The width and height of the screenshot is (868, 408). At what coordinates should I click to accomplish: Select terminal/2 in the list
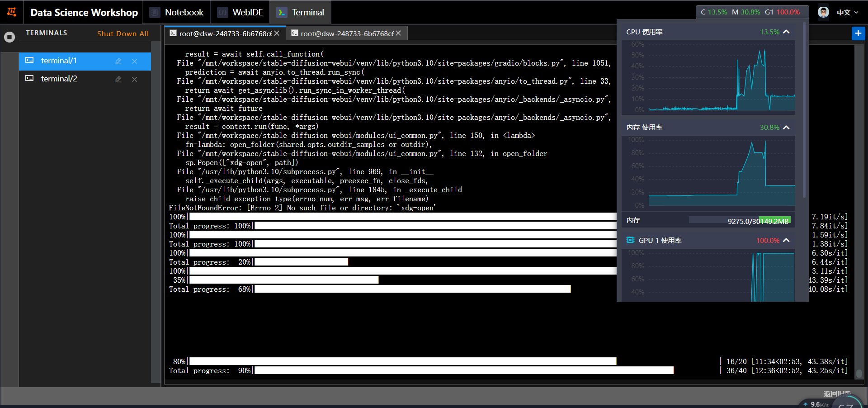click(x=85, y=79)
